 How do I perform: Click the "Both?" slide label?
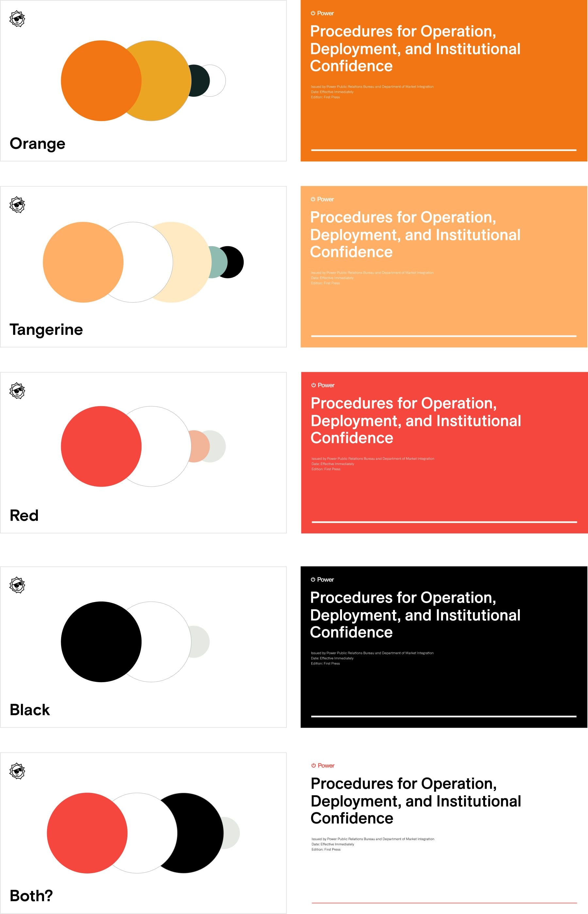[31, 896]
